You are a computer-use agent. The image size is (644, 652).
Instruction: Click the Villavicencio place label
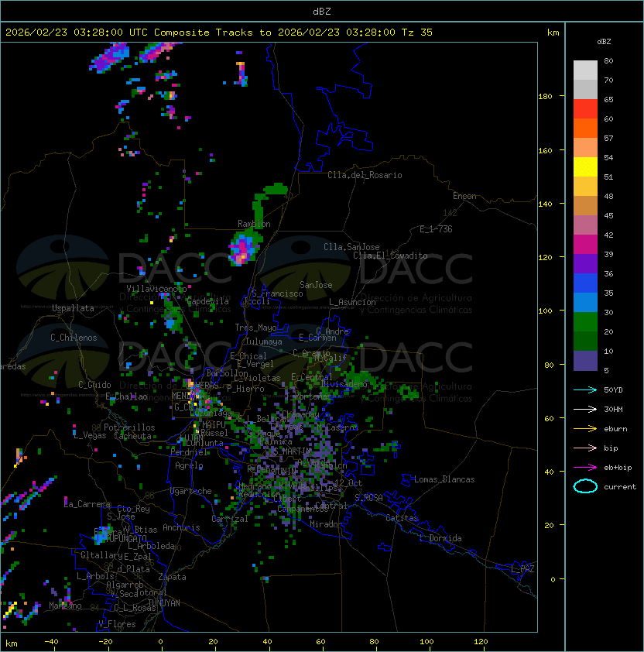pyautogui.click(x=156, y=289)
